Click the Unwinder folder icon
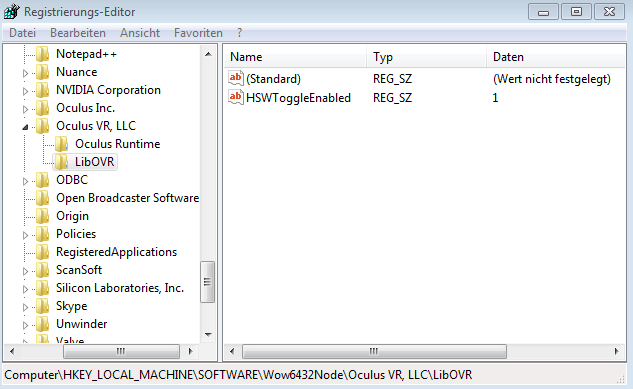 click(x=43, y=324)
